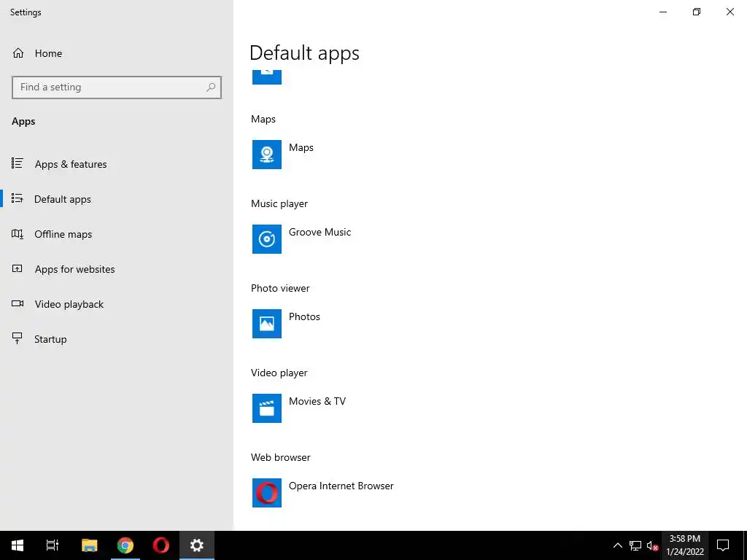This screenshot has width=747, height=560.
Task: Click the Default apps page heading
Action: pyautogui.click(x=304, y=52)
